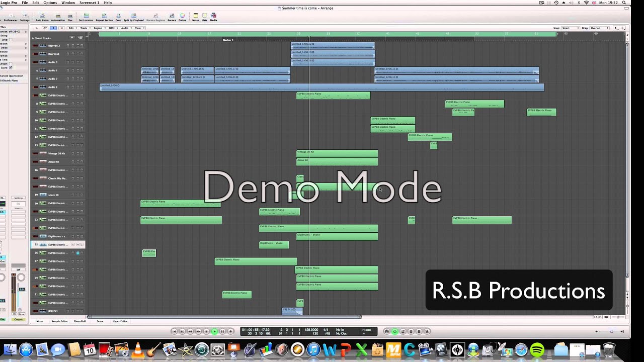644x362 pixels.
Task: Open the Sample Editor tab
Action: pyautogui.click(x=59, y=321)
